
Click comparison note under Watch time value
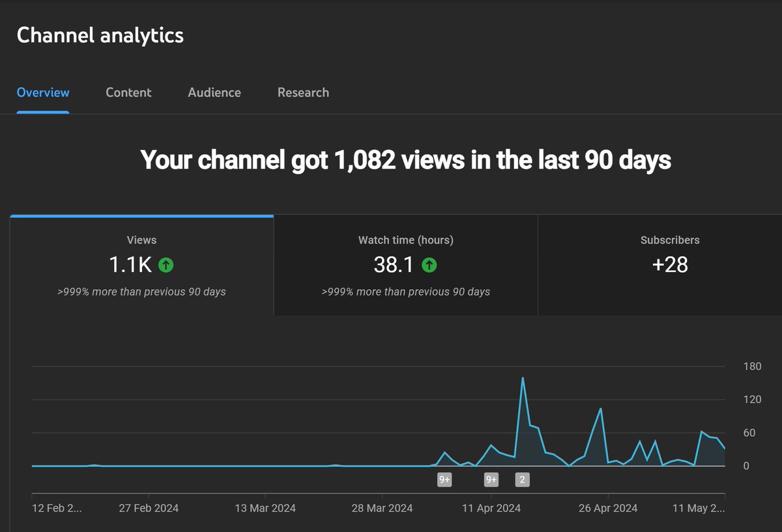point(406,292)
